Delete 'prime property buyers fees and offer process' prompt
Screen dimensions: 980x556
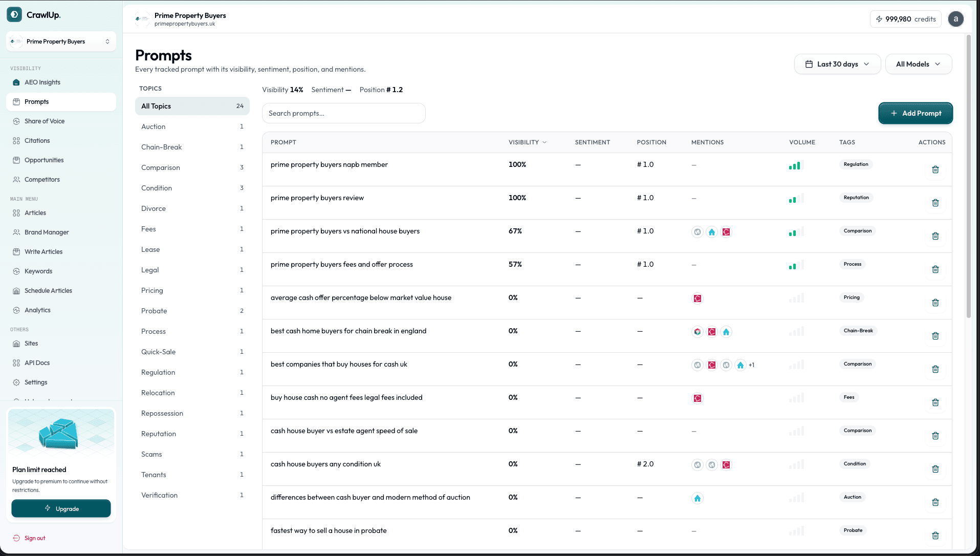click(x=935, y=269)
